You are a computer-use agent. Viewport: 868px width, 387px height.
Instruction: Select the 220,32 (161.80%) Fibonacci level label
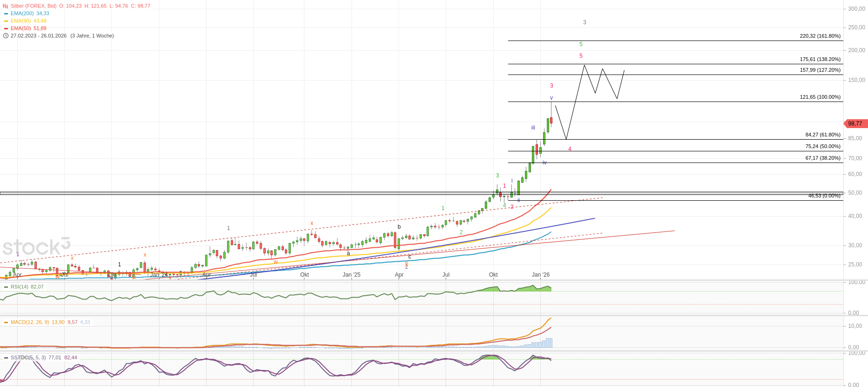point(820,36)
